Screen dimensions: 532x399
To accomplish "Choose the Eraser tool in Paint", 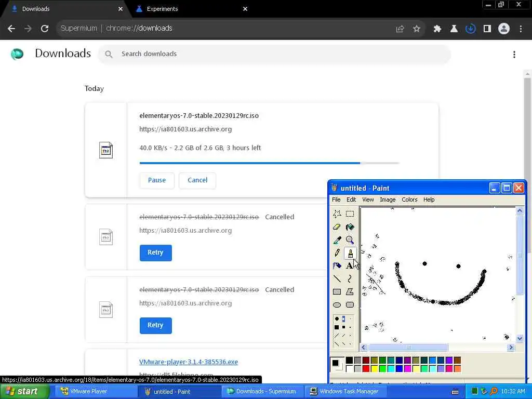I will 337,227.
